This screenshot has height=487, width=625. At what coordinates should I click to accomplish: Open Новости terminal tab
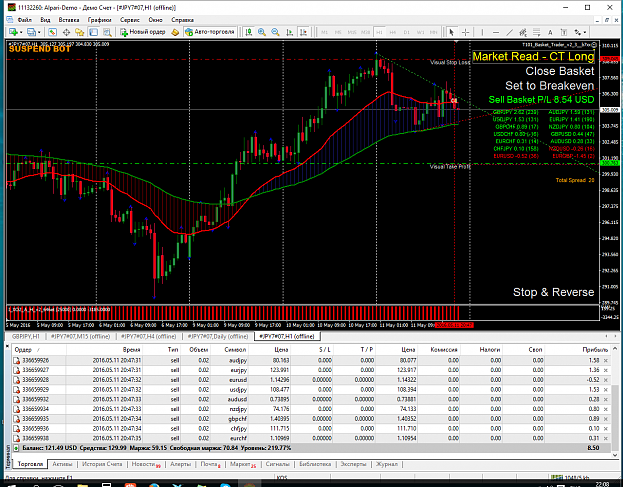[x=146, y=464]
